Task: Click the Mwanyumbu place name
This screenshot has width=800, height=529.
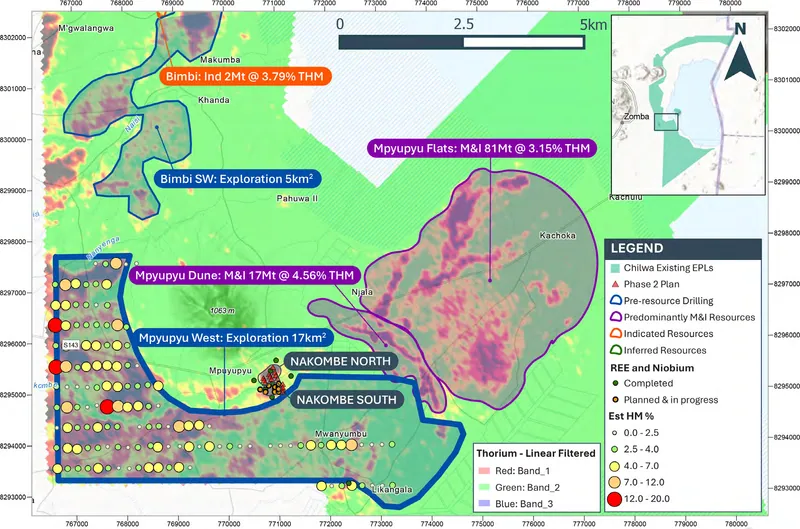Action: 341,434
